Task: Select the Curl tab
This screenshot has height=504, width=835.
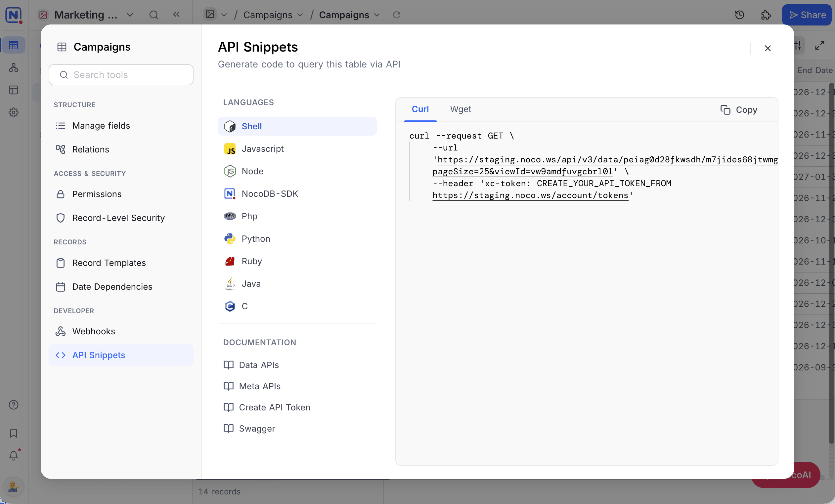Action: click(420, 109)
